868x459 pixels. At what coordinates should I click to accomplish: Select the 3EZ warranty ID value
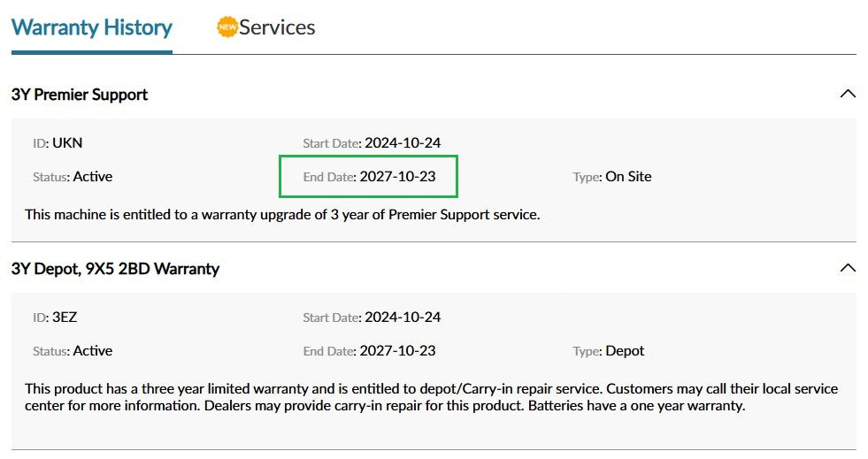65,317
